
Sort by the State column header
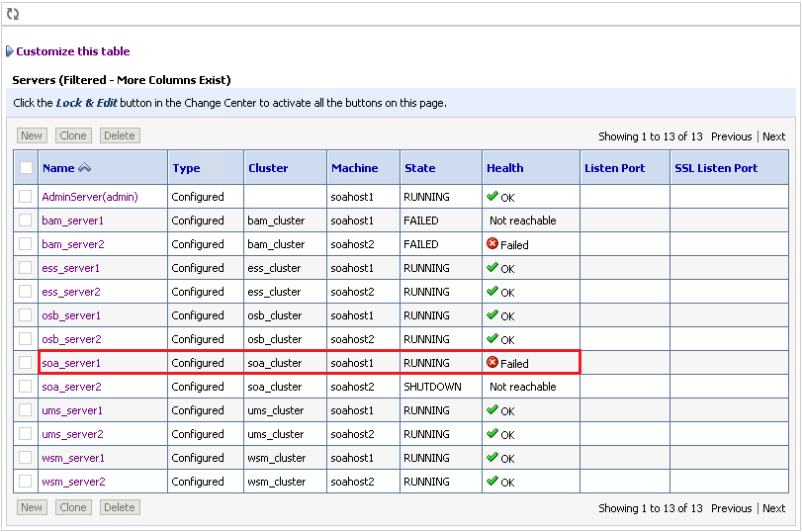(x=419, y=168)
